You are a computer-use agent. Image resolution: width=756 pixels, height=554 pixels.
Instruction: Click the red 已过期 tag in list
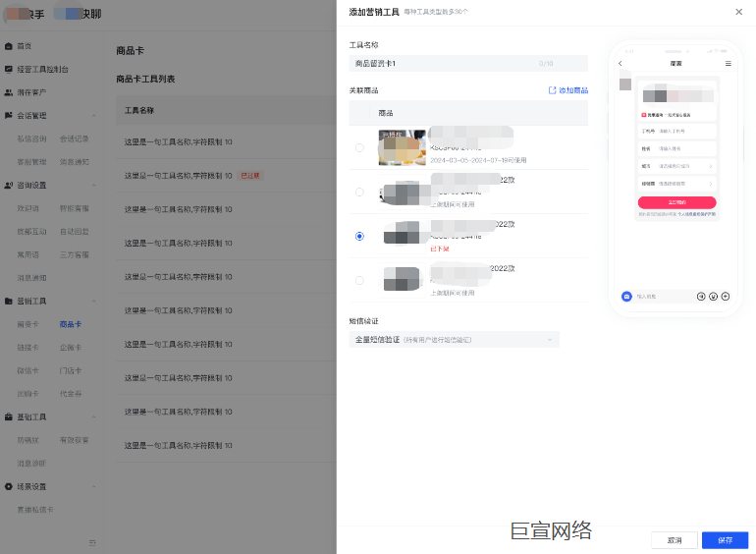pyautogui.click(x=250, y=176)
